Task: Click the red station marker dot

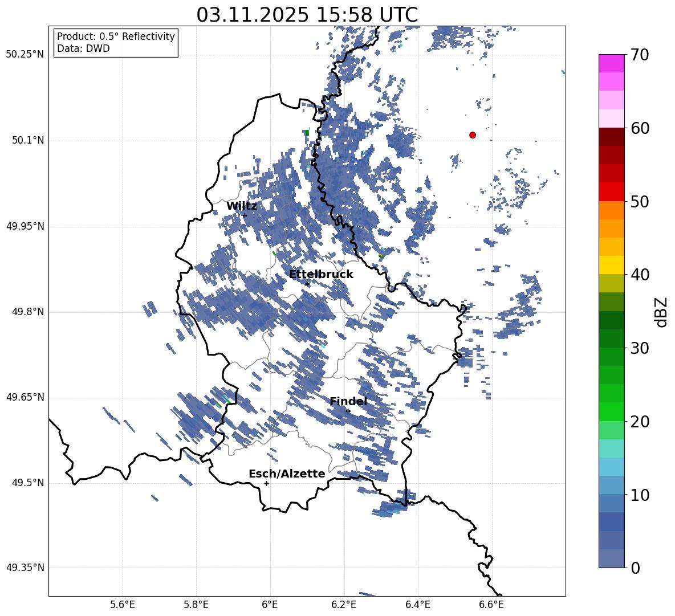Action: pyautogui.click(x=473, y=135)
